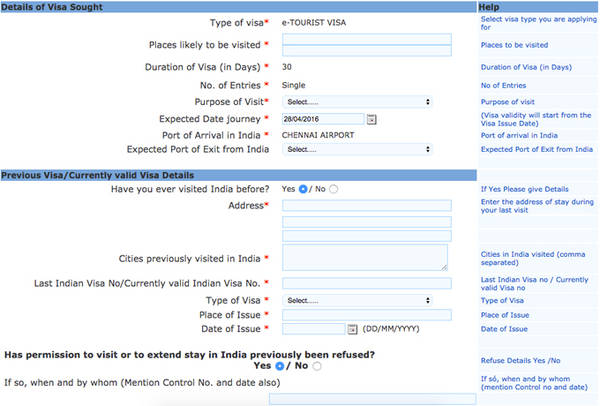The image size is (600, 406).
Task: Select No for visited India before
Action: (x=334, y=189)
